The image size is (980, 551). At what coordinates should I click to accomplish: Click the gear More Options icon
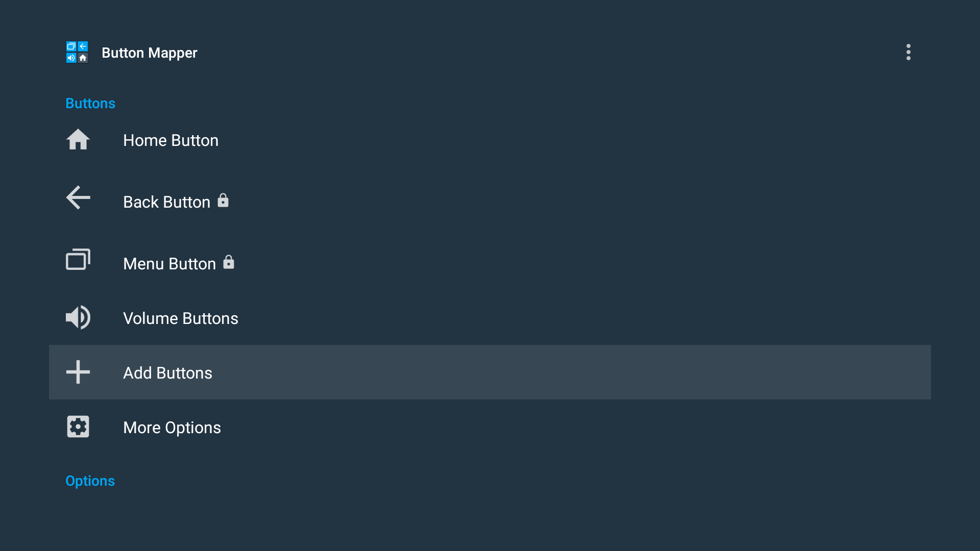click(78, 427)
